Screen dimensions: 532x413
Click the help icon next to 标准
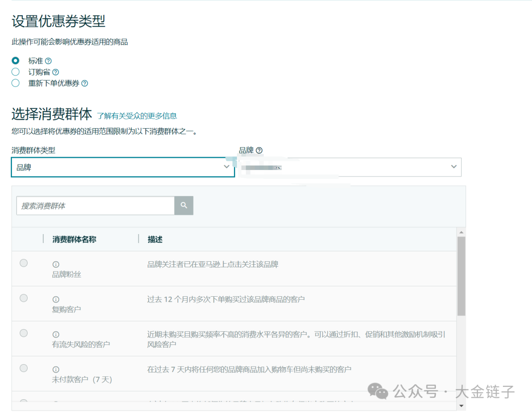tap(48, 60)
